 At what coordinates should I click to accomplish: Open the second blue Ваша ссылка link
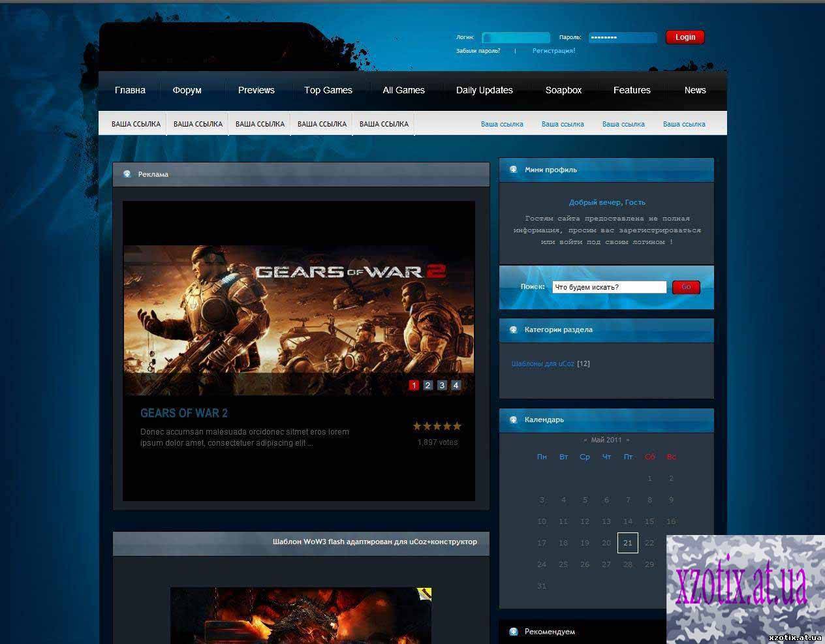tap(563, 124)
